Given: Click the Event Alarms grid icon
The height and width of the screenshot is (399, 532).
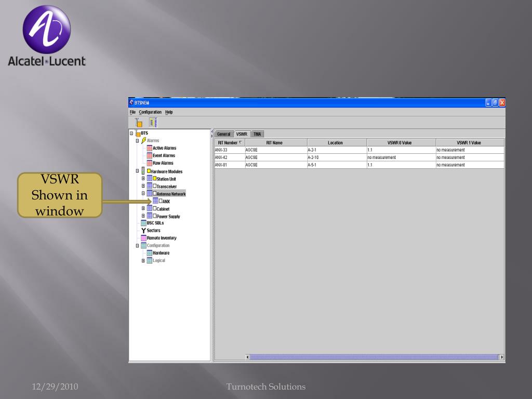Looking at the screenshot, I should (x=149, y=155).
